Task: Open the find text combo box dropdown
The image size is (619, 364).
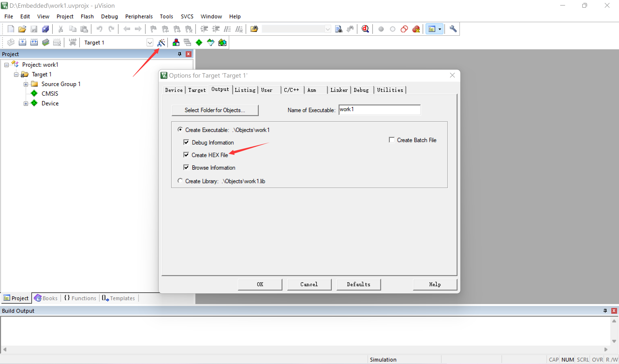Action: [x=328, y=29]
